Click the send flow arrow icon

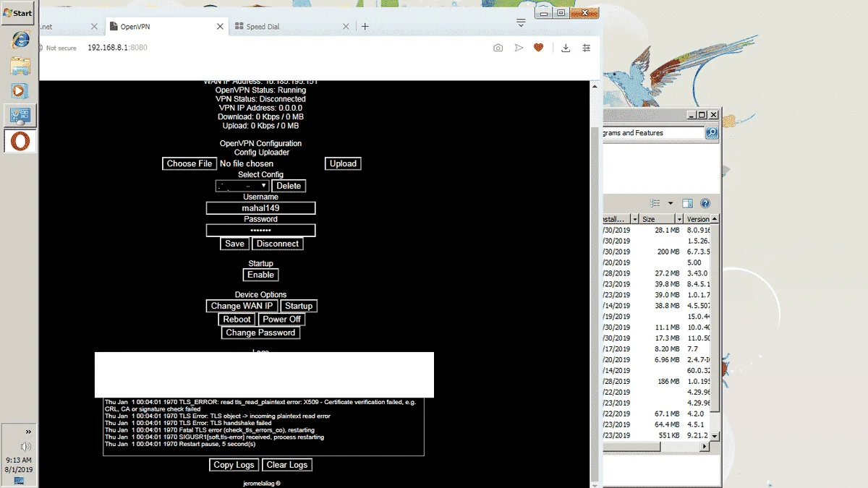(x=519, y=48)
